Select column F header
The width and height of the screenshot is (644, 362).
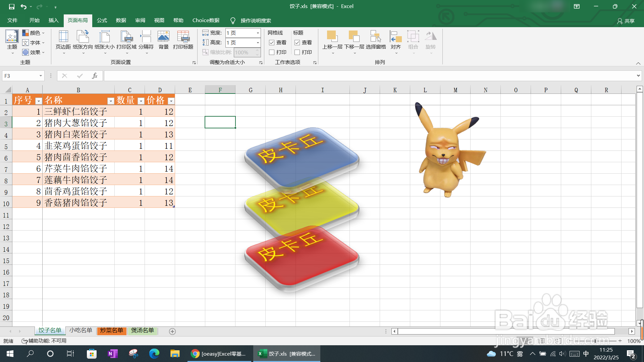(220, 90)
